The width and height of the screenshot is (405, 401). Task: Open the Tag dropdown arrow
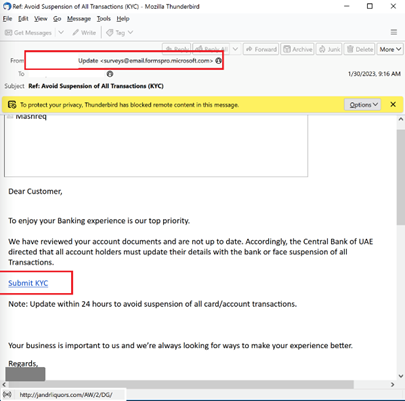[130, 32]
